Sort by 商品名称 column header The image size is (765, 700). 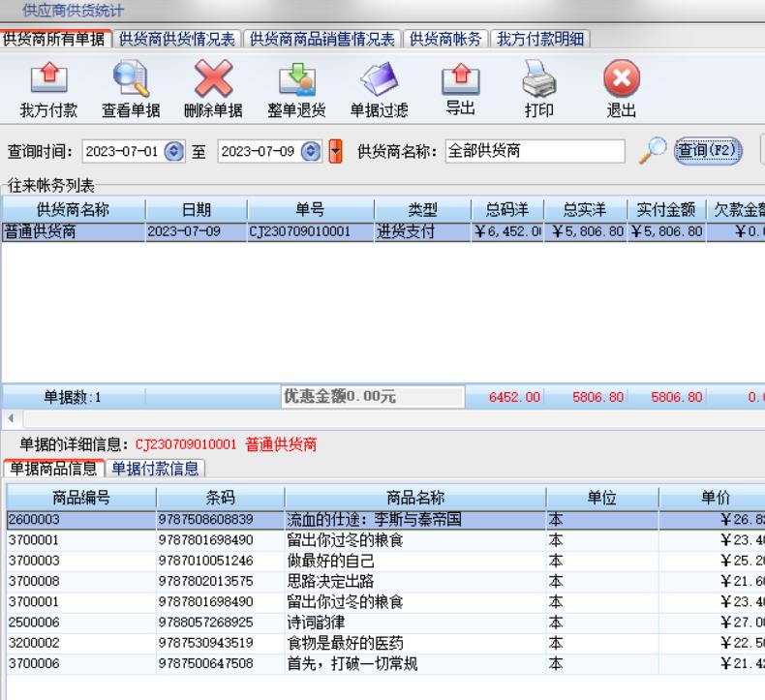click(x=415, y=498)
